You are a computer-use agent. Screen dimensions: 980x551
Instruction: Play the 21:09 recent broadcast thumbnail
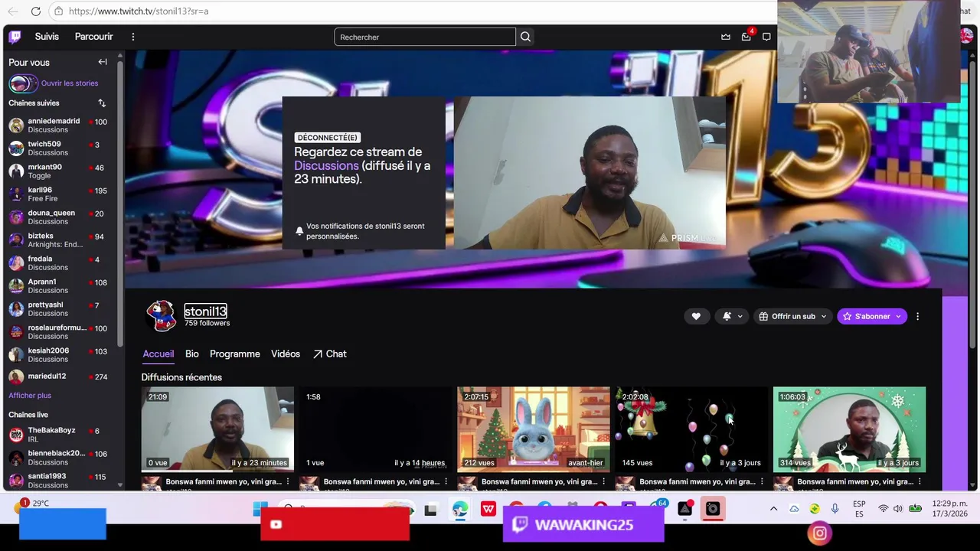point(217,429)
